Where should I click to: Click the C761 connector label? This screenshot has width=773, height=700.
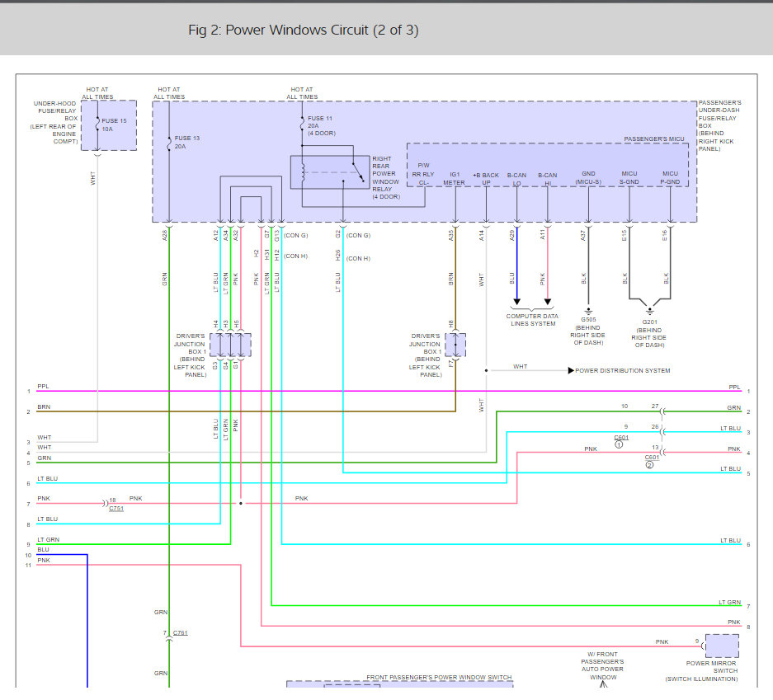point(181,632)
